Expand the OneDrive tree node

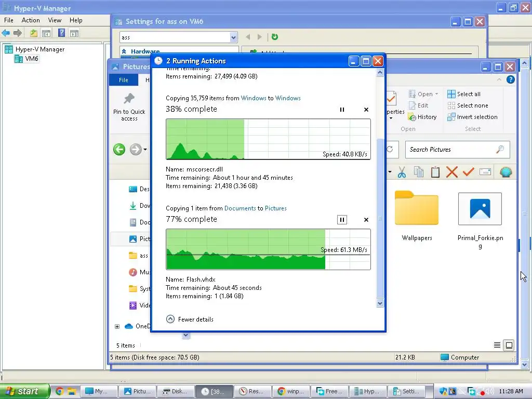pyautogui.click(x=117, y=326)
